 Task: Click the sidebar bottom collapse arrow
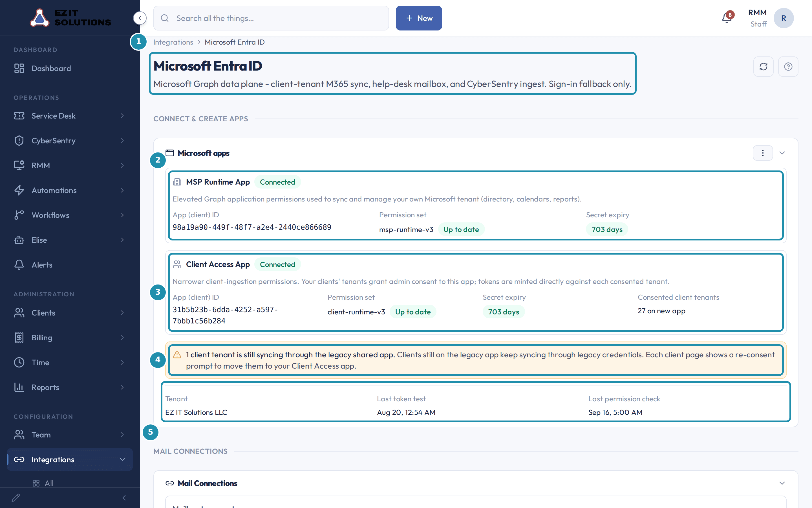tap(124, 498)
